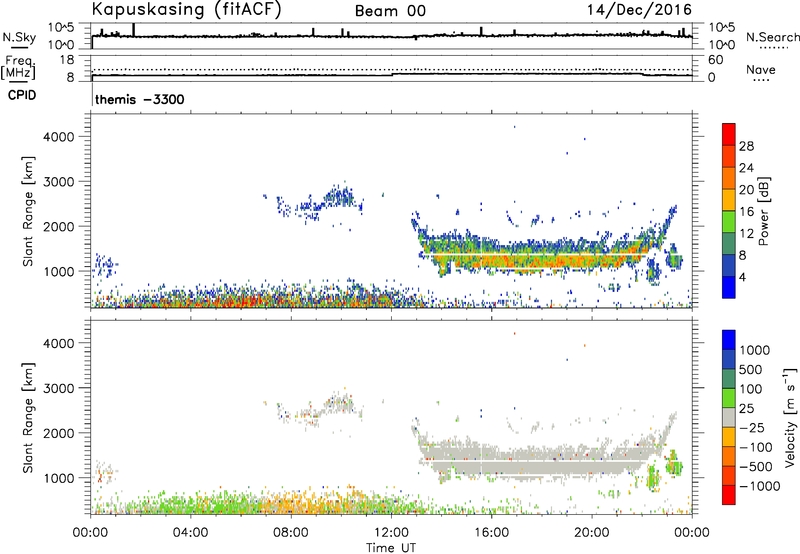Pick the blue top segment of Velocity colorbar
This screenshot has width=800, height=554.
(729, 340)
